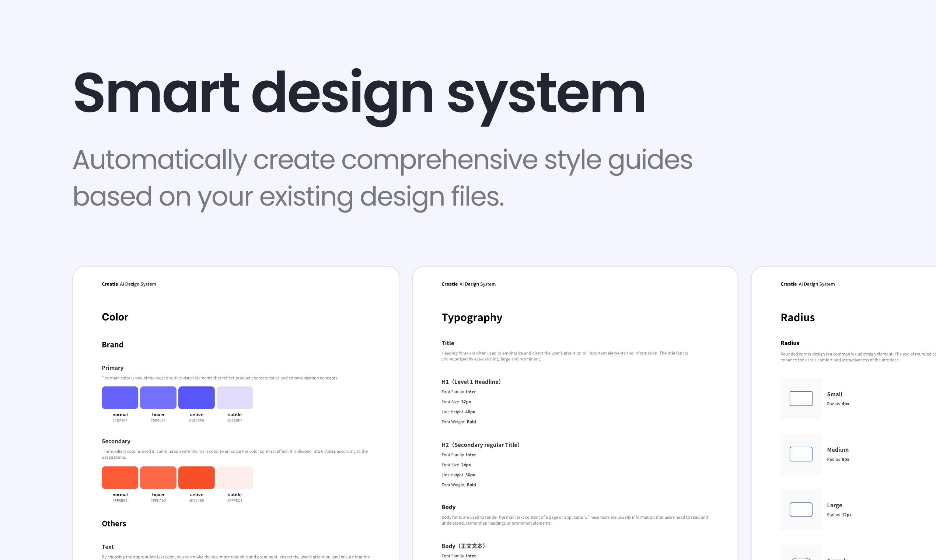Select the Primary hover color swatch
This screenshot has height=560, width=936.
click(158, 398)
